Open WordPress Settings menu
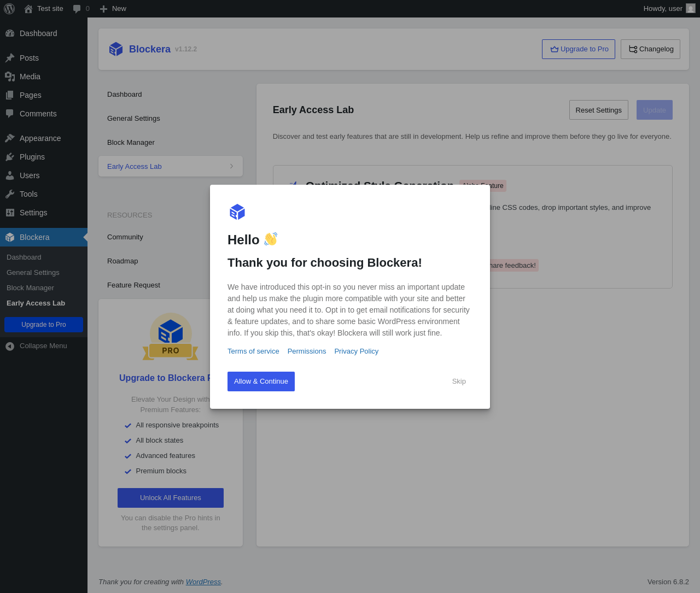The height and width of the screenshot is (593, 700). tap(44, 213)
